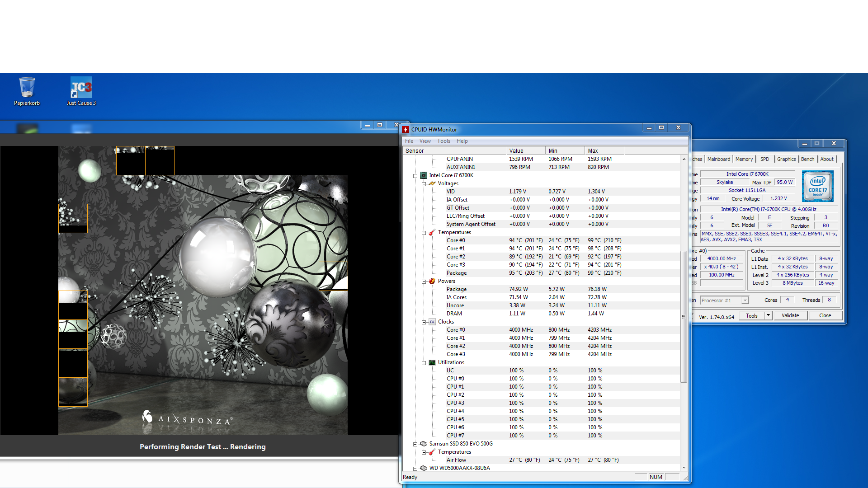Collapse the Voltages section in HWMonitor
868x488 pixels.
[x=424, y=183]
